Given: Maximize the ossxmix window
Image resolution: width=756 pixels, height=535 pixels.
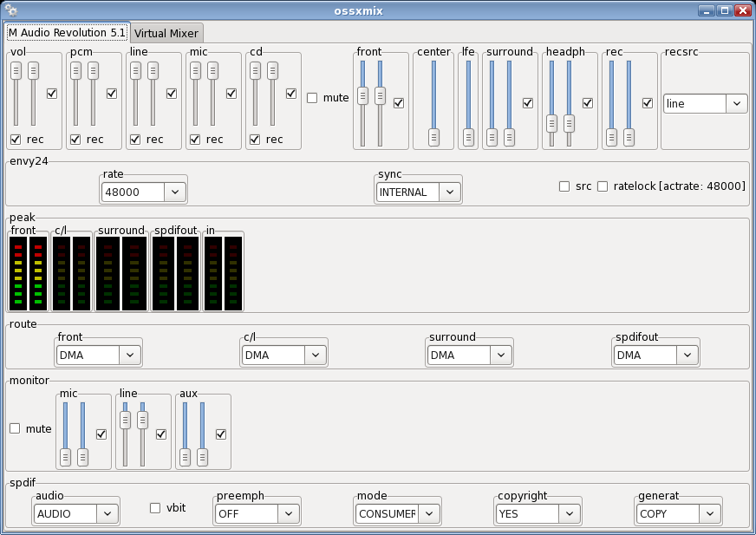Looking at the screenshot, I should coord(725,10).
